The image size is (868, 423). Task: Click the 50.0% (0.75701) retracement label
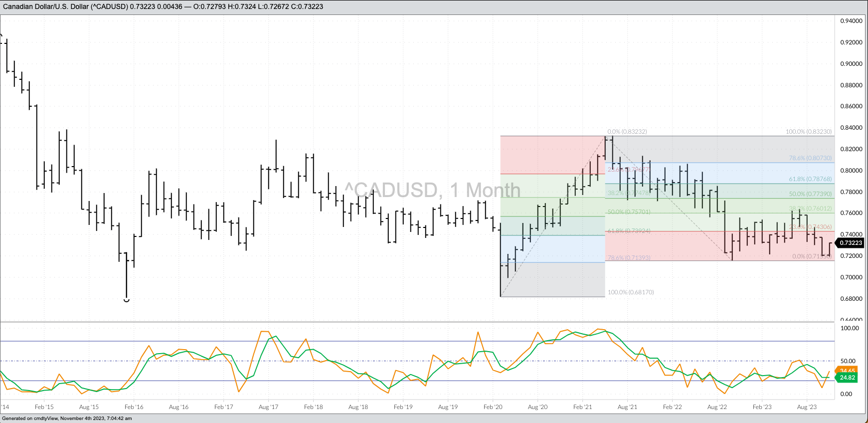pyautogui.click(x=628, y=212)
